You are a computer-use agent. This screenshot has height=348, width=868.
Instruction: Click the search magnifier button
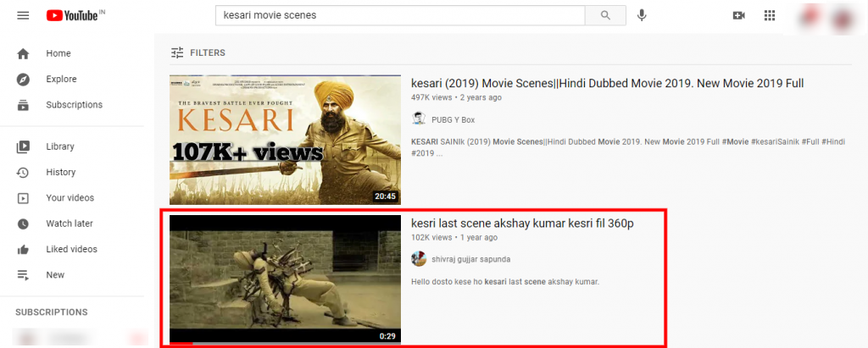pyautogui.click(x=605, y=15)
